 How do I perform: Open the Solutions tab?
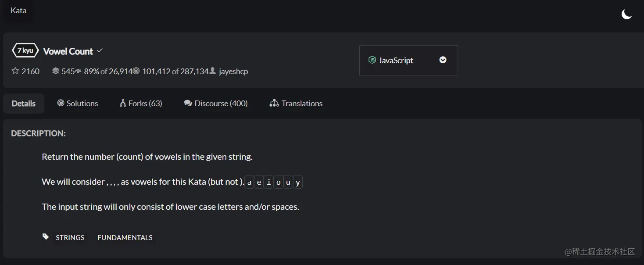(x=78, y=104)
